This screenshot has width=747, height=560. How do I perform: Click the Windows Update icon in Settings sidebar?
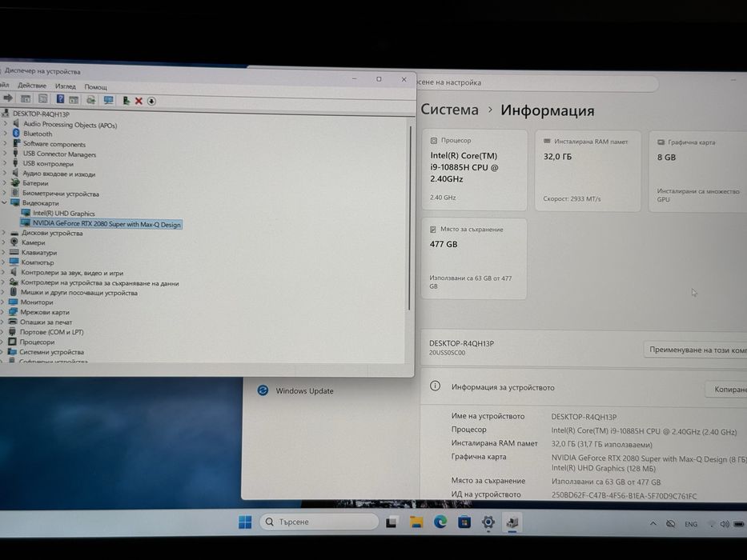tap(263, 390)
